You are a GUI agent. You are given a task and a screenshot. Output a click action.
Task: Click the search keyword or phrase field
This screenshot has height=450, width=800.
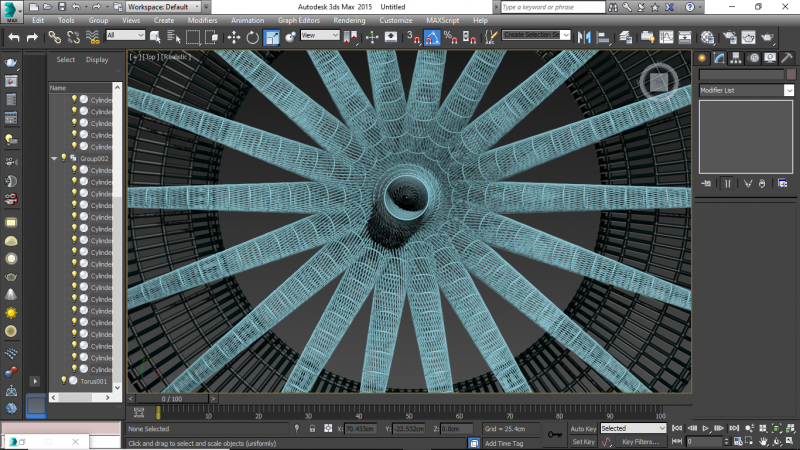(553, 7)
